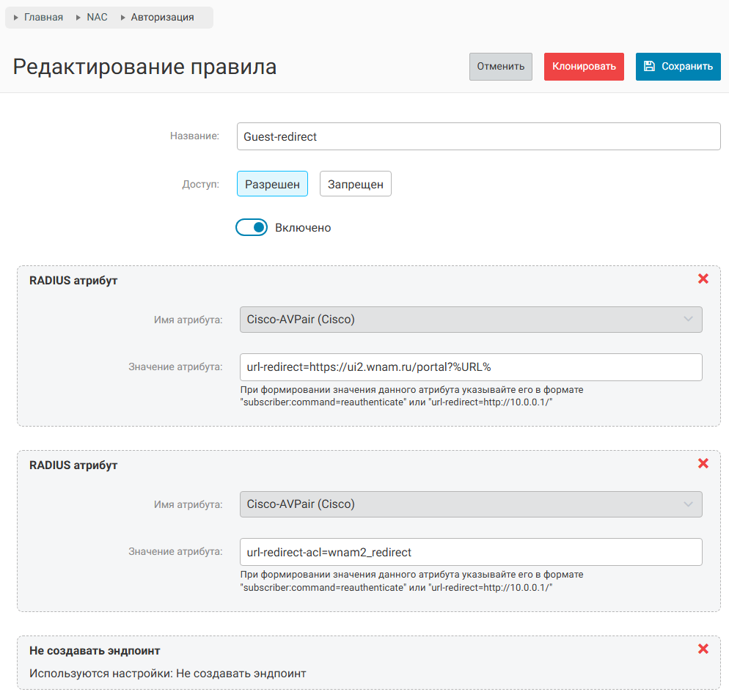Remove the first RADIUS attribute block
The image size is (729, 700).
pyautogui.click(x=703, y=279)
